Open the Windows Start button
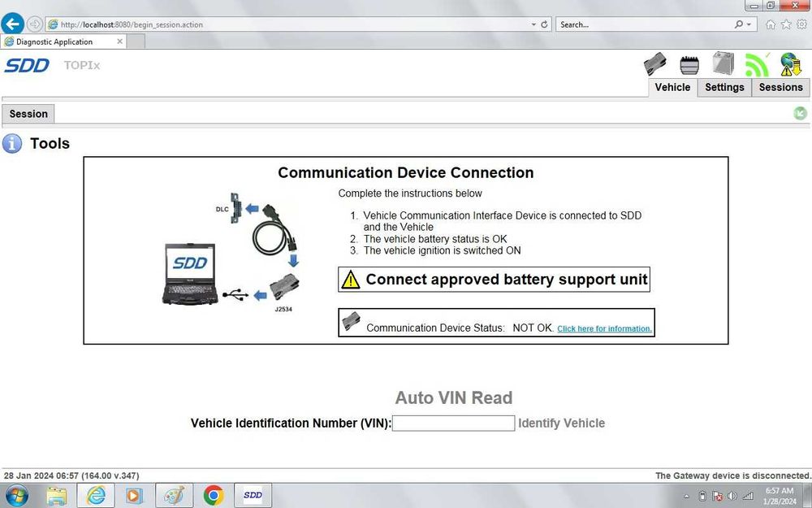Viewport: 812px width, 508px height. coord(16,496)
